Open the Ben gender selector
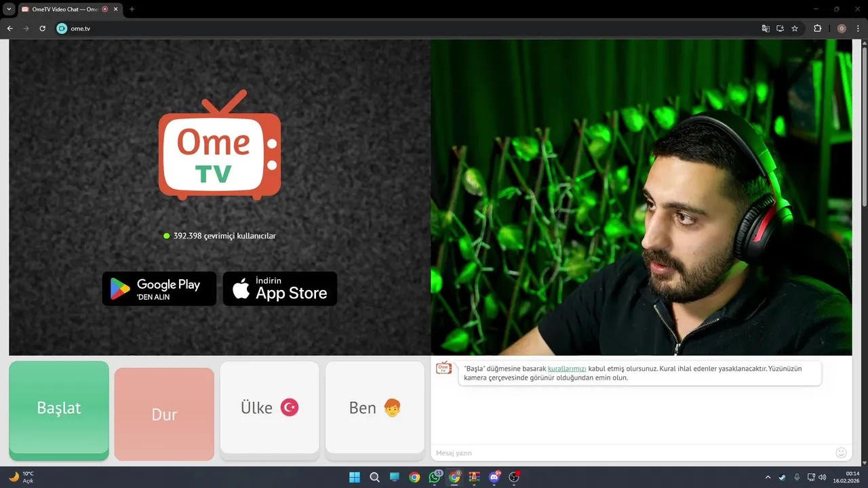Screen dimensions: 868x488 [x=375, y=408]
